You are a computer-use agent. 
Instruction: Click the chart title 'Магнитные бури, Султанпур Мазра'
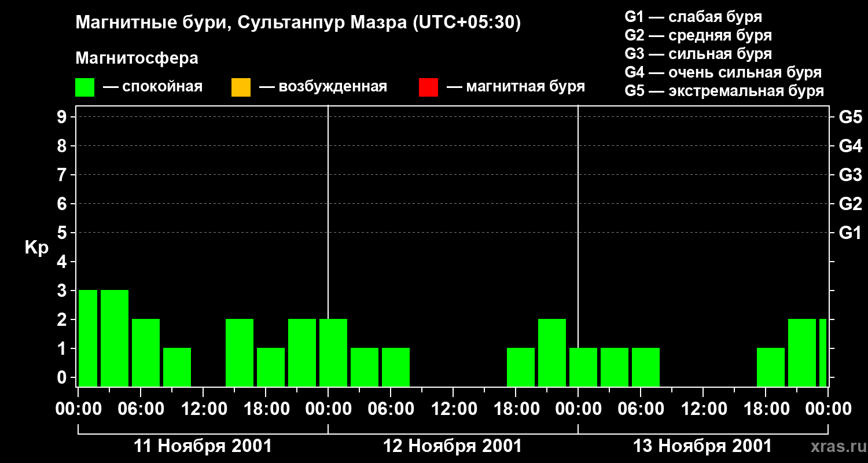click(298, 23)
